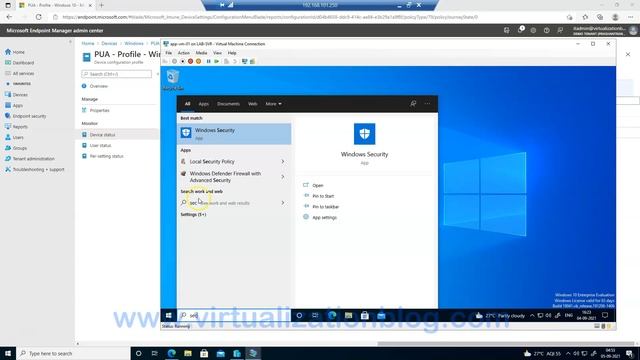This screenshot has height=360, width=640.
Task: Select Web search filter tab
Action: tap(253, 104)
